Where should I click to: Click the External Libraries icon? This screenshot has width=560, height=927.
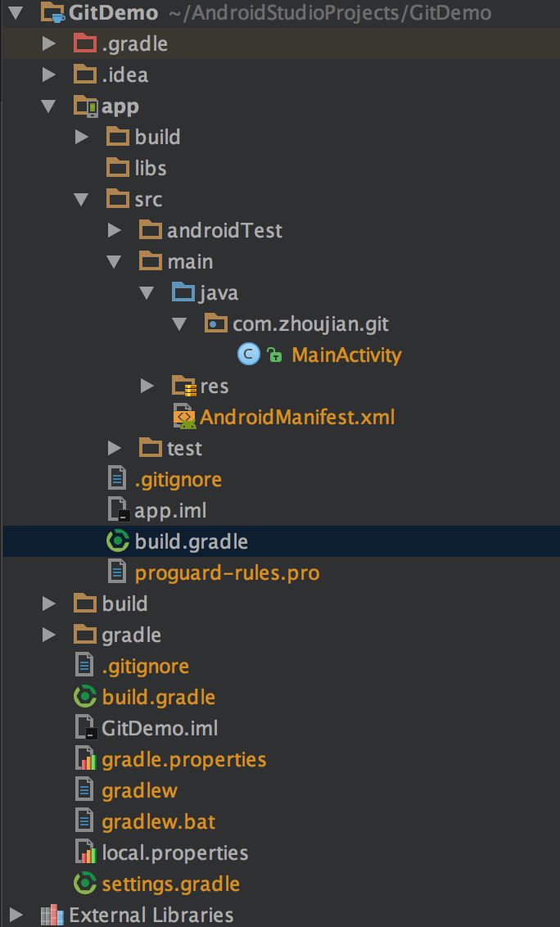pyautogui.click(x=52, y=915)
